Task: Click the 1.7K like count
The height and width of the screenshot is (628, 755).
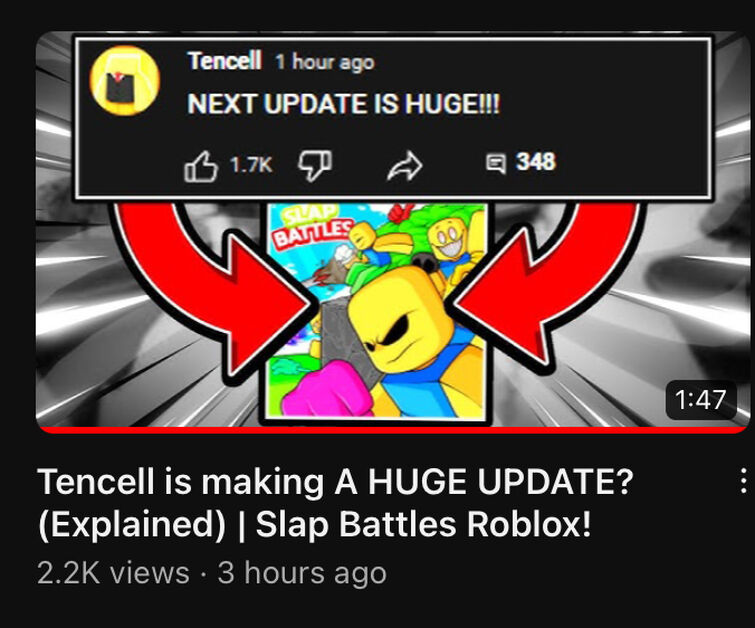Action: tap(251, 165)
